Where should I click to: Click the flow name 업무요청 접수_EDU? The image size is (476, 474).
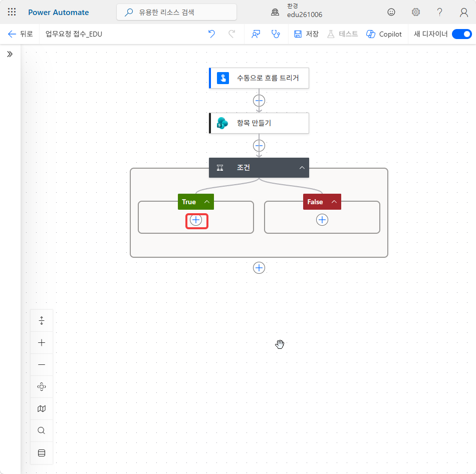(x=74, y=34)
